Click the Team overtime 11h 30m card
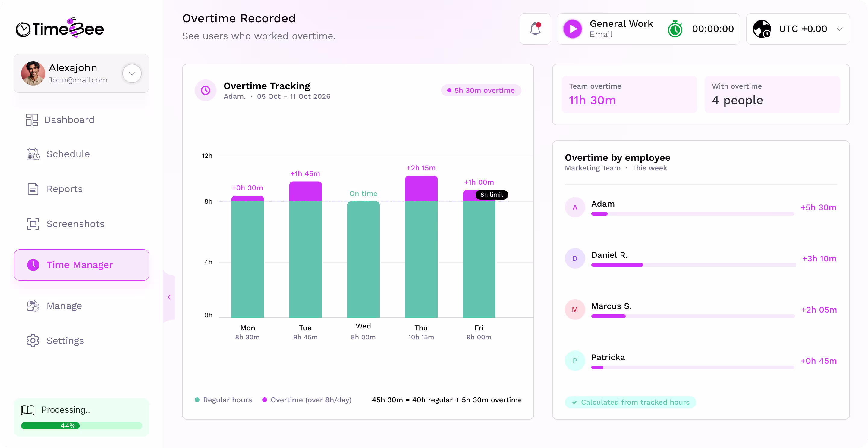The width and height of the screenshot is (868, 448). tap(629, 94)
